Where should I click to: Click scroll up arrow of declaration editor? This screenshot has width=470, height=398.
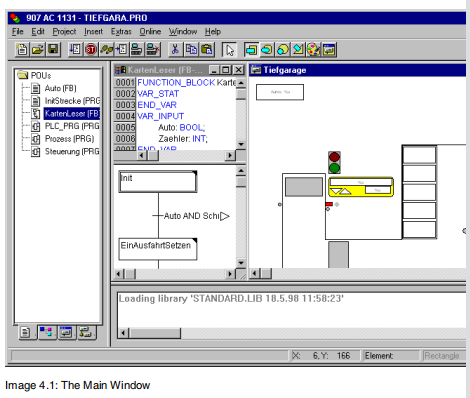(241, 83)
